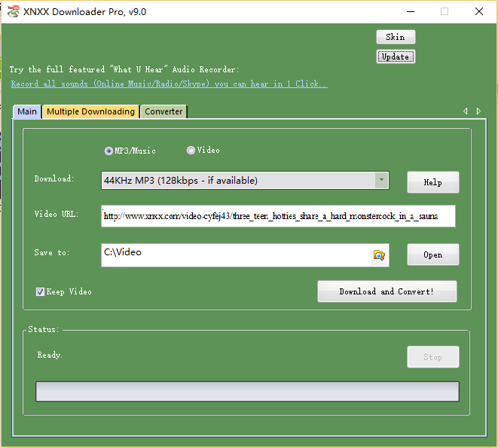Image resolution: width=498 pixels, height=448 pixels.
Task: Select the MP3/Music radio button
Action: click(108, 151)
